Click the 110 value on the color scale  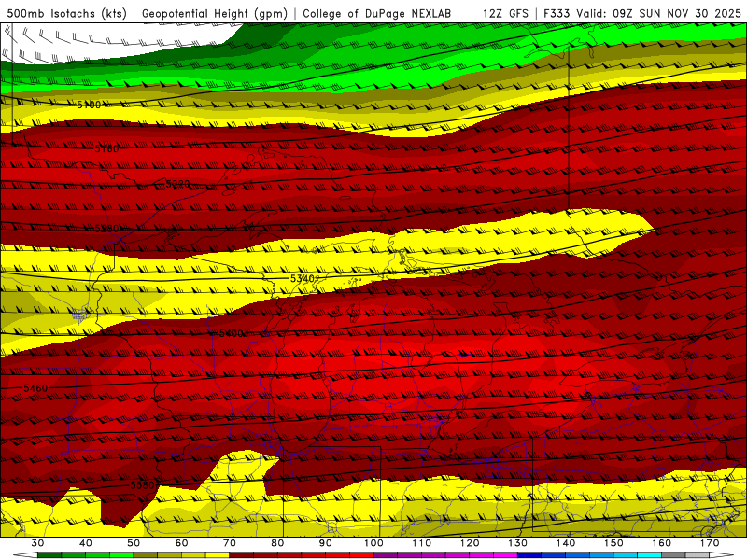(422, 543)
